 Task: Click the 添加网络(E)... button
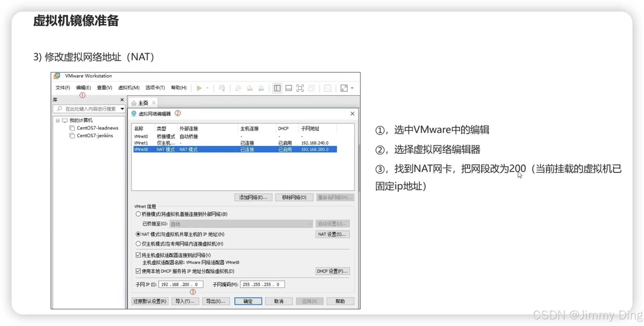(x=253, y=198)
